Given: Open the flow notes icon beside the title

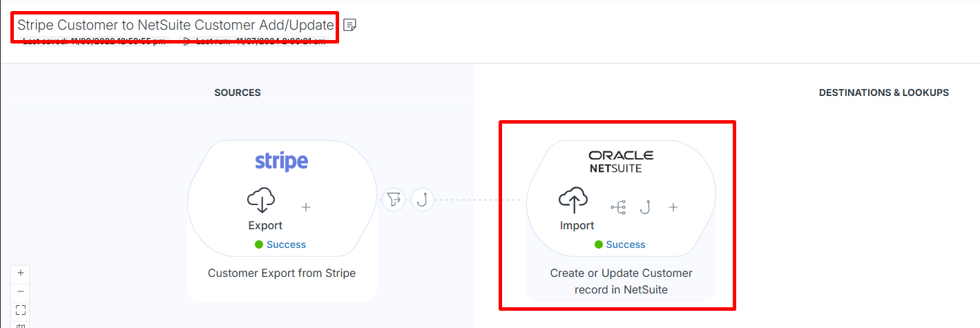Looking at the screenshot, I should 350,26.
